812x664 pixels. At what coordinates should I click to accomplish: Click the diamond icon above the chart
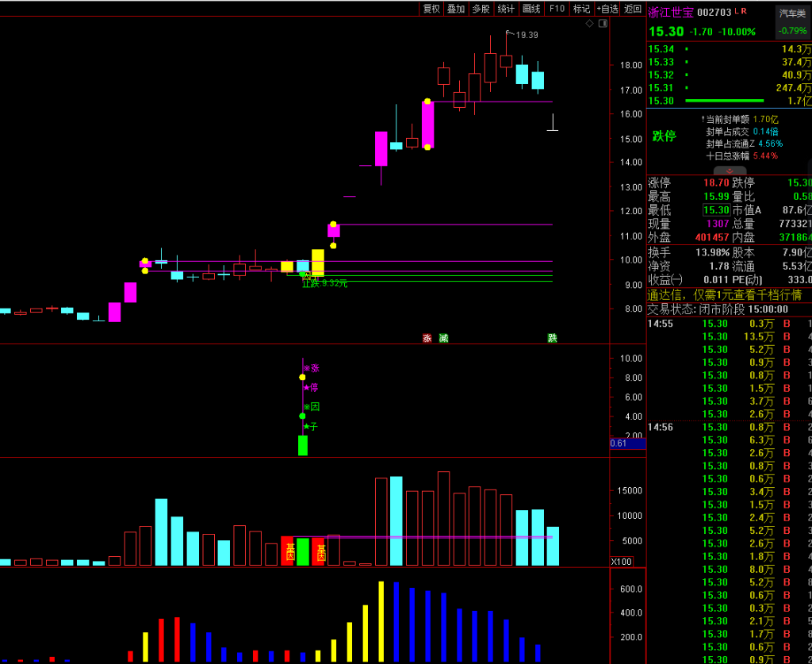[x=589, y=24]
